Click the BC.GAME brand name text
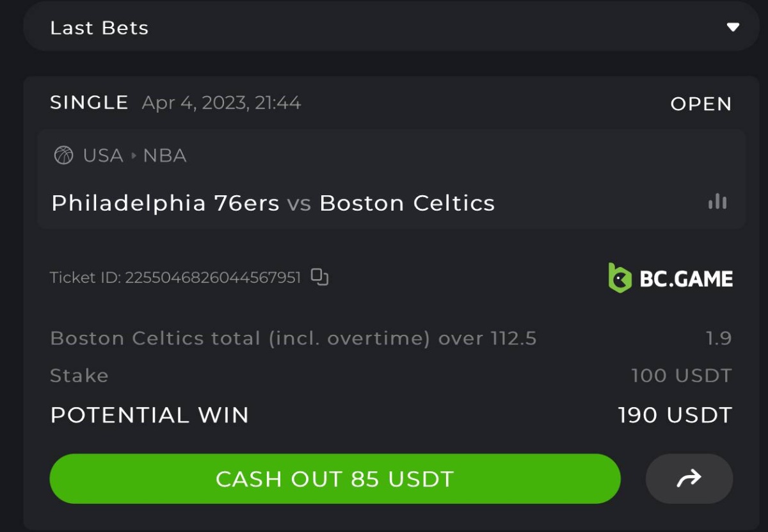 pyautogui.click(x=686, y=278)
